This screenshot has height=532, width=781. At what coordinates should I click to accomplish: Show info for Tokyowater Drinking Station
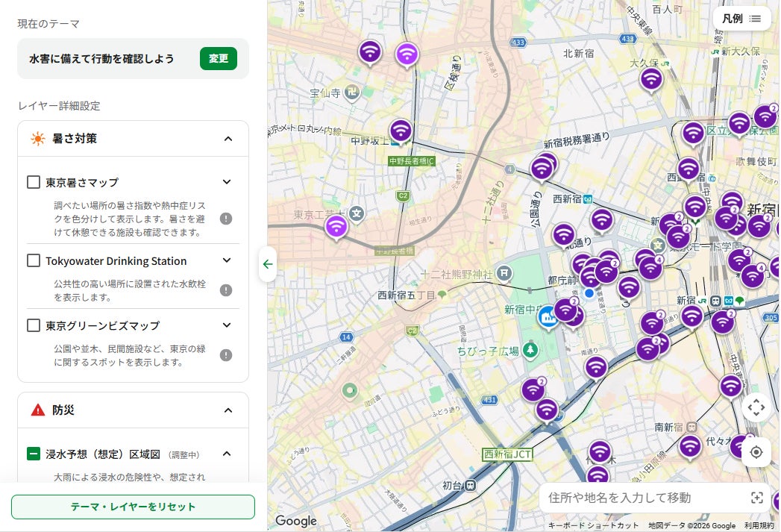tap(226, 290)
